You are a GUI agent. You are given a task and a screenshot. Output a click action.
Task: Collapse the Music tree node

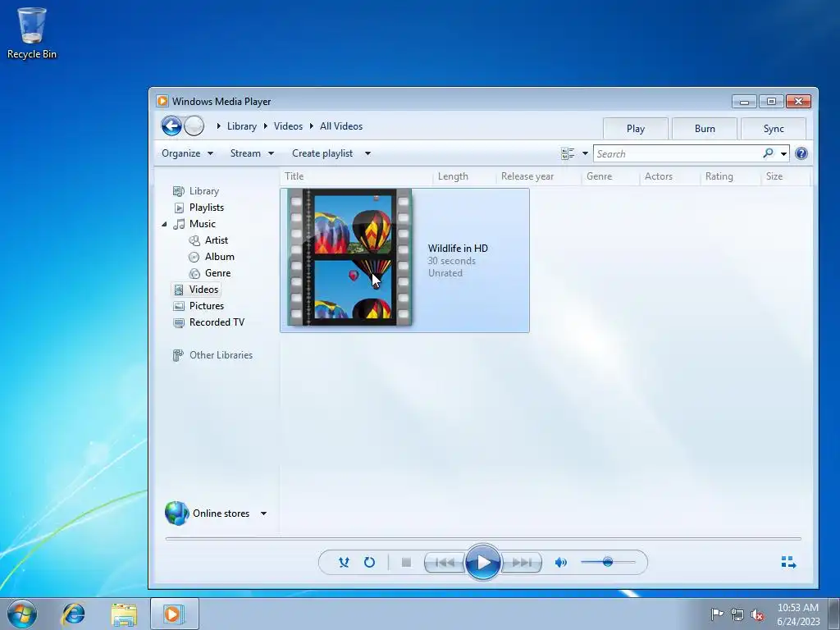[x=164, y=224]
